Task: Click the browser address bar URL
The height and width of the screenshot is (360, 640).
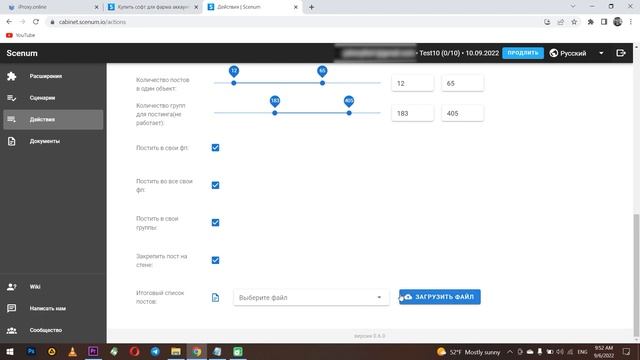Action: pos(92,22)
